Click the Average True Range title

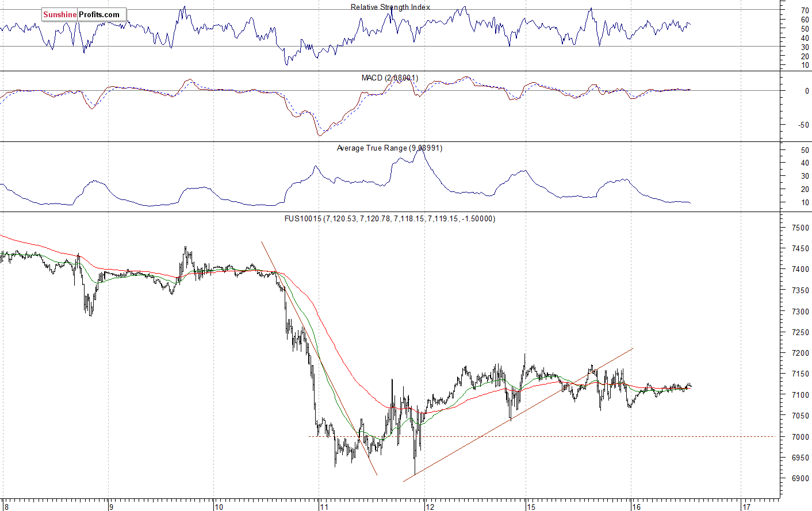[389, 148]
